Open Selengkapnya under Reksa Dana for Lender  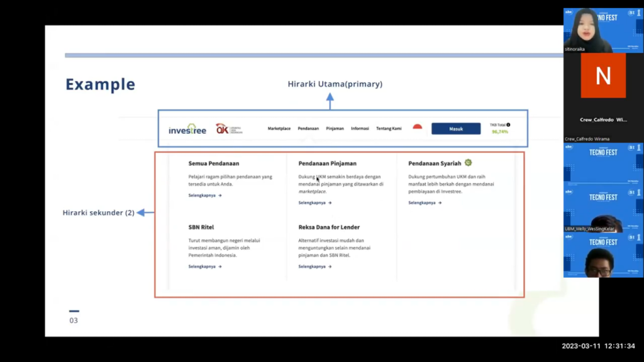pyautogui.click(x=315, y=266)
